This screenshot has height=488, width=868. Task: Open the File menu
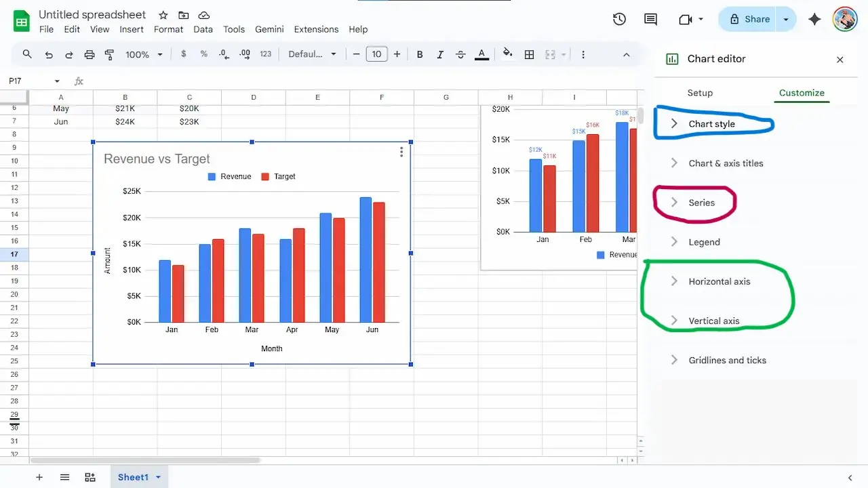[x=46, y=29]
